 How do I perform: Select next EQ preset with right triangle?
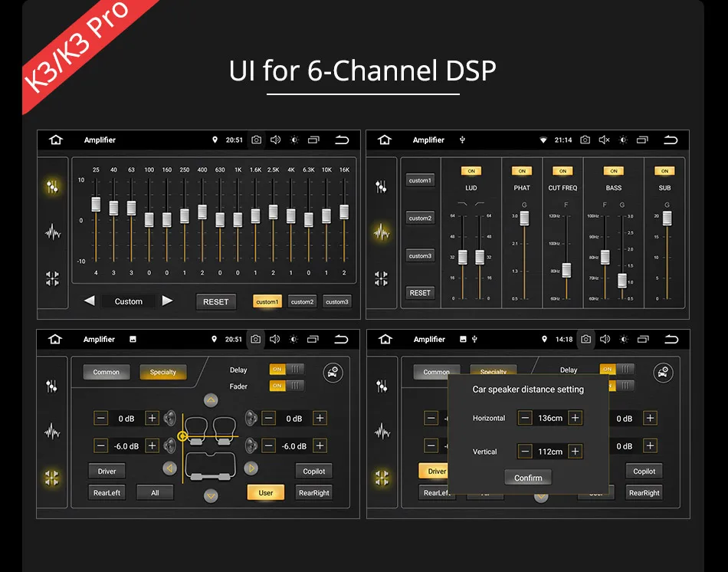coord(167,301)
